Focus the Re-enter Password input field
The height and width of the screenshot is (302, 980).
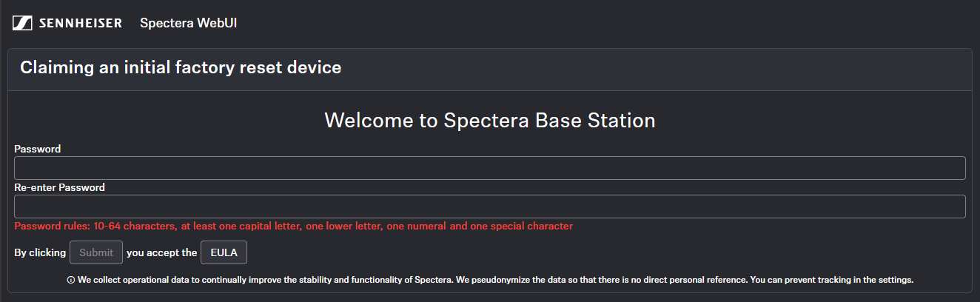pos(490,207)
